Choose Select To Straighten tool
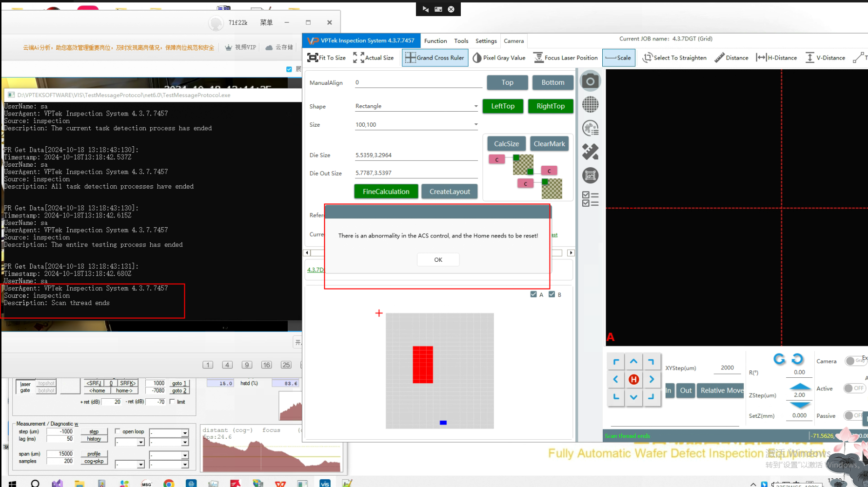 point(674,58)
